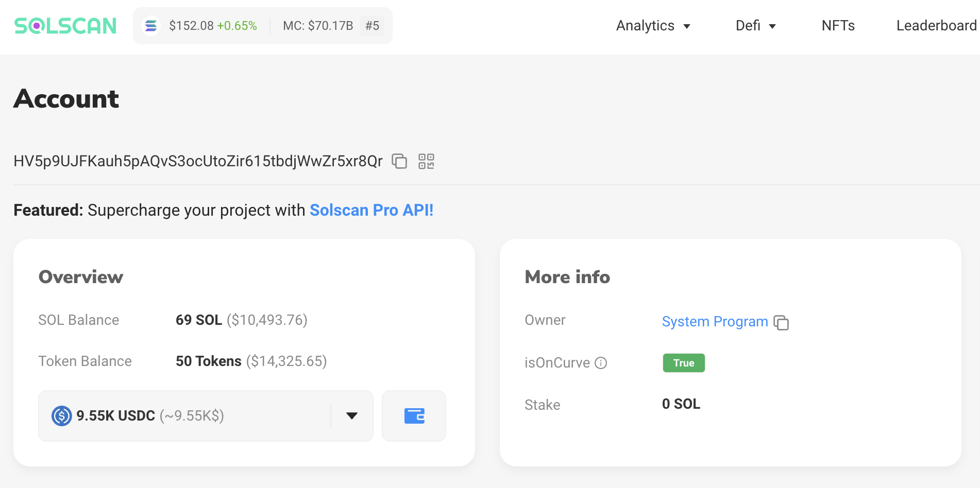Click the isOnCurve info icon
This screenshot has width=980, height=488.
pyautogui.click(x=601, y=363)
